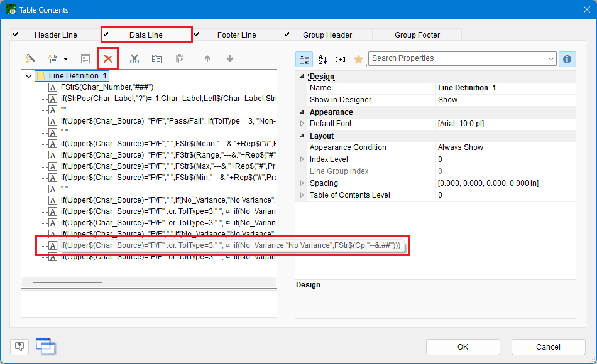597x364 pixels.
Task: Switch to the Data Line tab
Action: pyautogui.click(x=146, y=35)
